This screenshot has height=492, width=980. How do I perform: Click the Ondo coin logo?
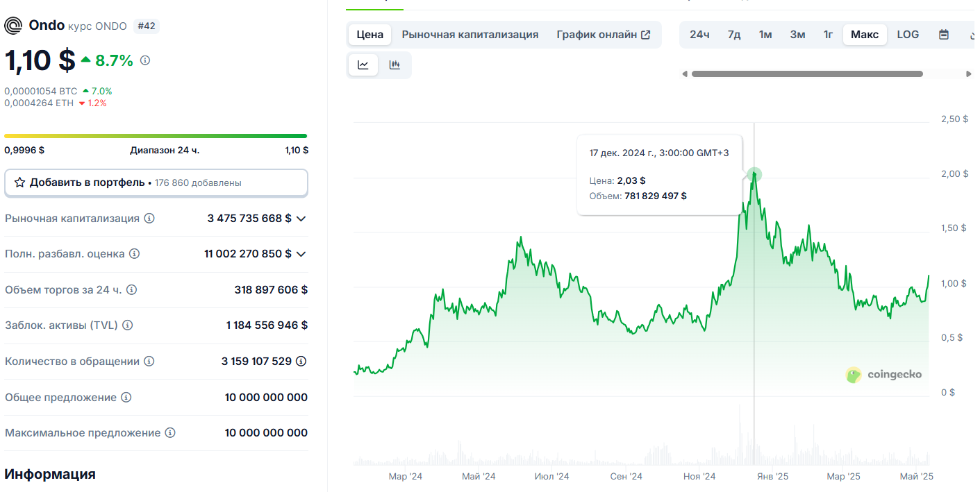point(14,26)
